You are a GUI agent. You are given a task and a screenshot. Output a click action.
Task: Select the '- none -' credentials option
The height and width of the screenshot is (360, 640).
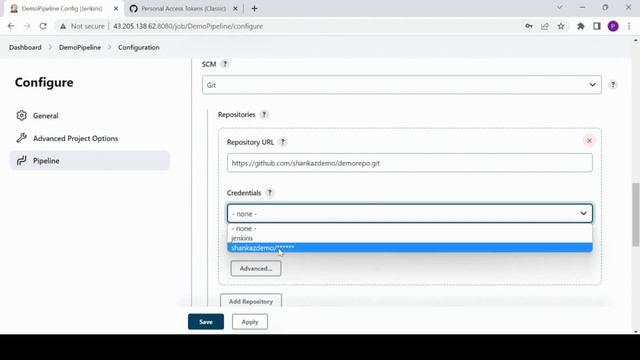[x=410, y=229]
